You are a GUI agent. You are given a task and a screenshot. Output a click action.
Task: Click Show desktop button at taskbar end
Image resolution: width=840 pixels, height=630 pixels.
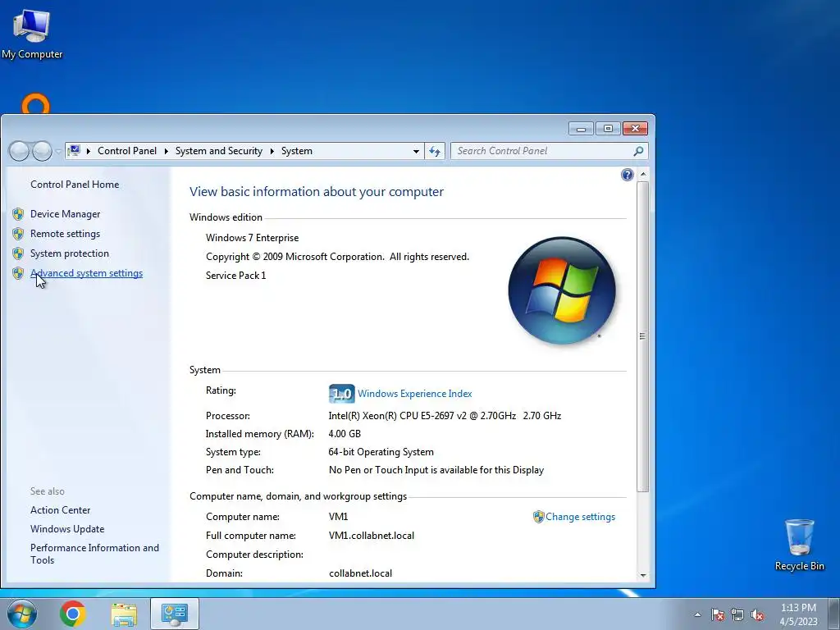(x=835, y=614)
